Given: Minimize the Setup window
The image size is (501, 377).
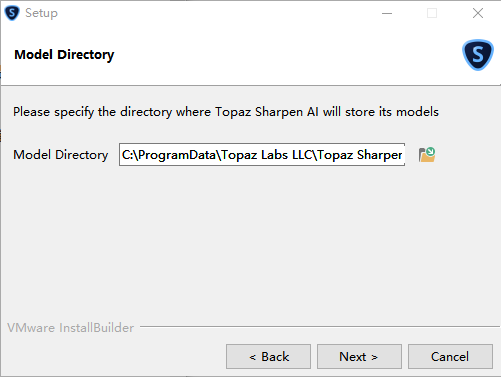Looking at the screenshot, I should tap(387, 13).
